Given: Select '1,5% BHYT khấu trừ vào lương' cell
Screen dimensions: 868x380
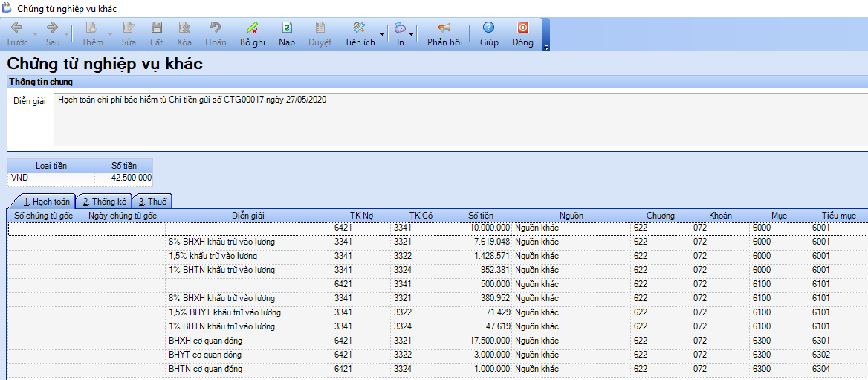Looking at the screenshot, I should [x=248, y=312].
